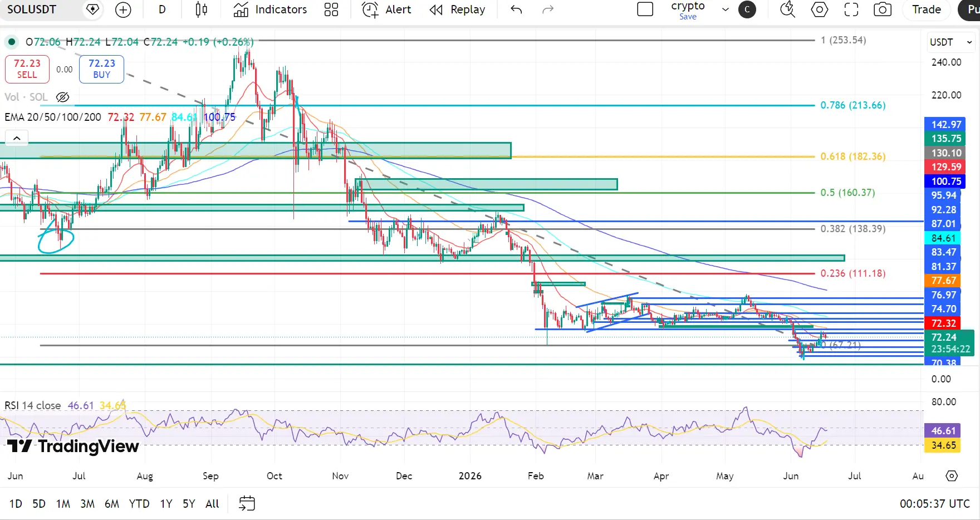Select the 1 (253.54) Fibonacci level label

[843, 40]
